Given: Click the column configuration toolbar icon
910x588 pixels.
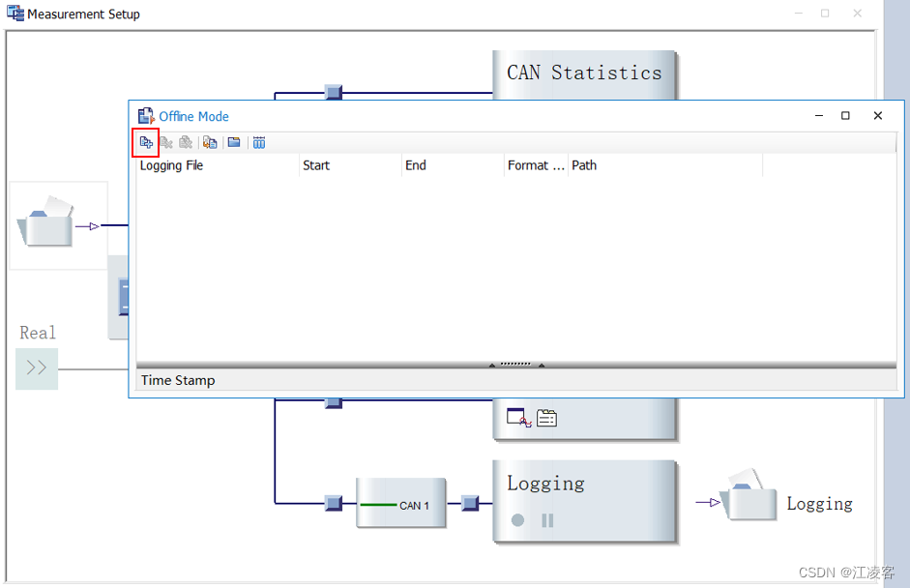Looking at the screenshot, I should (x=259, y=142).
